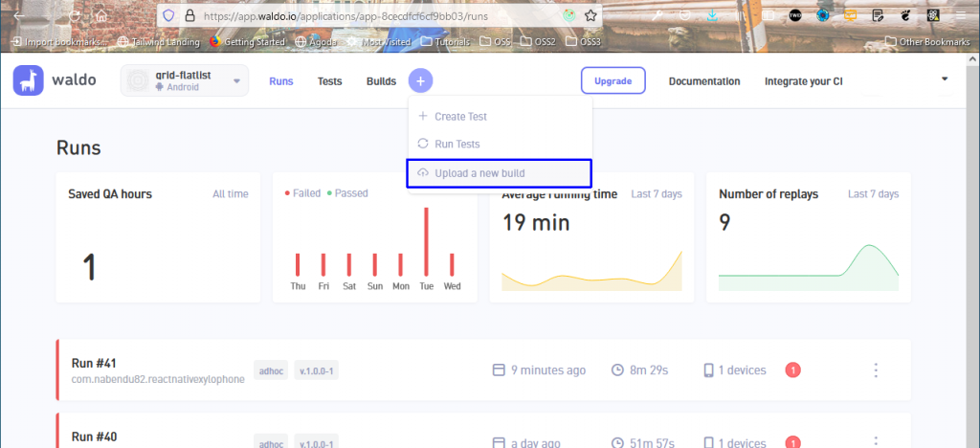The height and width of the screenshot is (448, 980).
Task: Open the Runs tab
Action: coord(281,81)
